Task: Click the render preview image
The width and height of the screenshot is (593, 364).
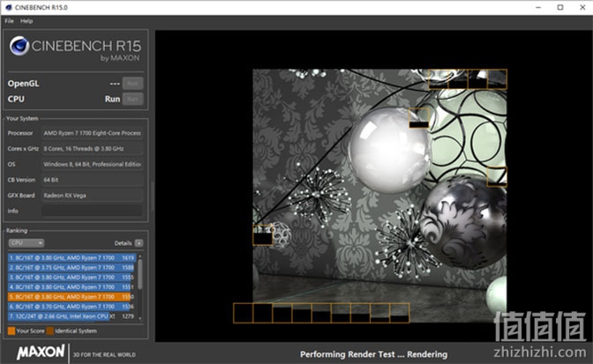Action: tap(379, 196)
